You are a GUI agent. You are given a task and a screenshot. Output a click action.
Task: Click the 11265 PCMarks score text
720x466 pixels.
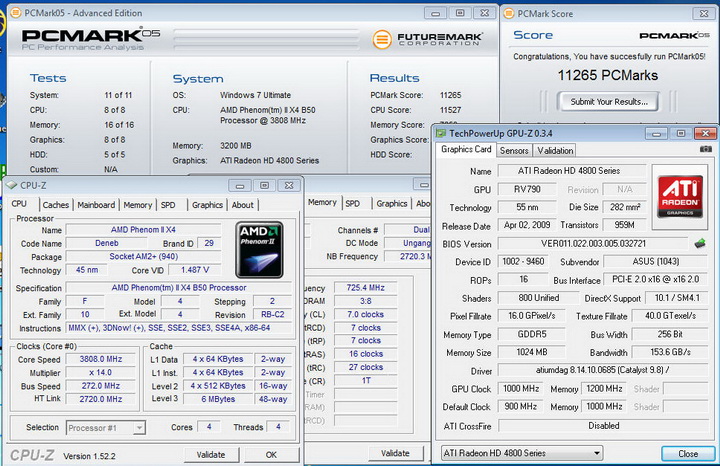pos(608,75)
